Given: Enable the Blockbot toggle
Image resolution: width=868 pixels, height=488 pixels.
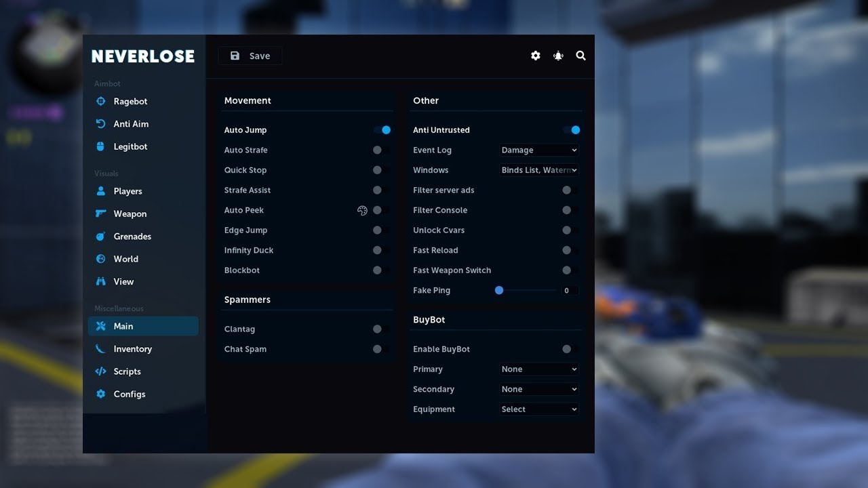Looking at the screenshot, I should pyautogui.click(x=382, y=270).
